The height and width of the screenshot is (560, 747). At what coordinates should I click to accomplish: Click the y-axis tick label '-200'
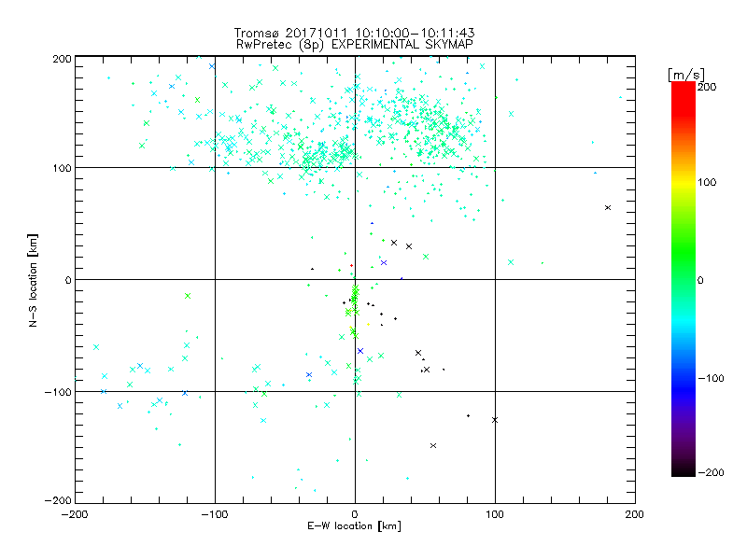click(58, 500)
